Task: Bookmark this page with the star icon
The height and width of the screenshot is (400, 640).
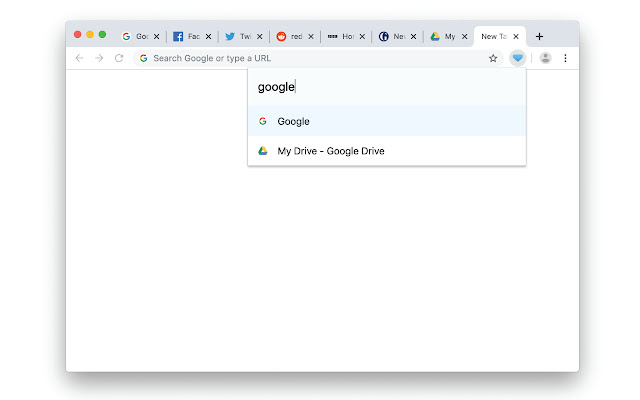Action: click(493, 58)
